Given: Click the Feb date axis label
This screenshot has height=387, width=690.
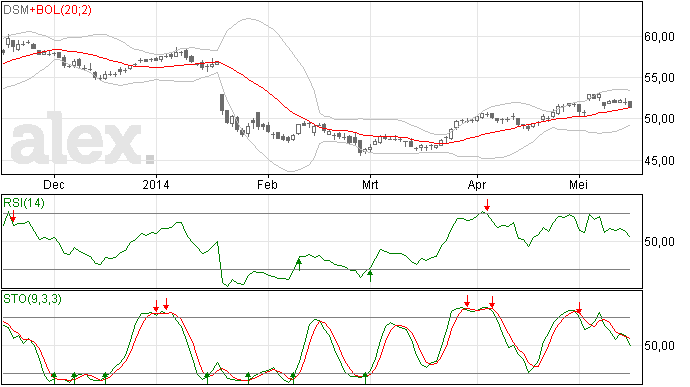Looking at the screenshot, I should click(267, 185).
